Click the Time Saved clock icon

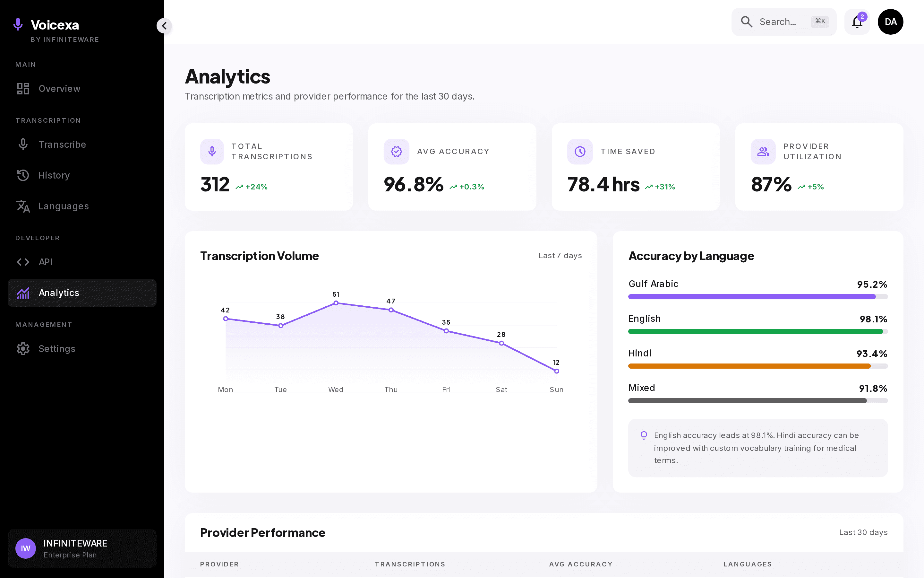coord(580,151)
